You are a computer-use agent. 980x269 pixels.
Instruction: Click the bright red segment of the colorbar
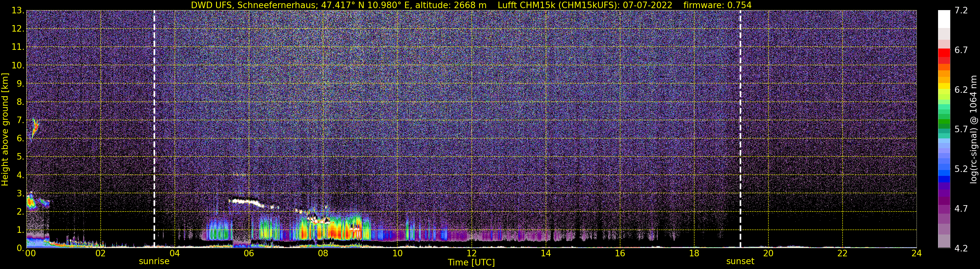coord(944,53)
